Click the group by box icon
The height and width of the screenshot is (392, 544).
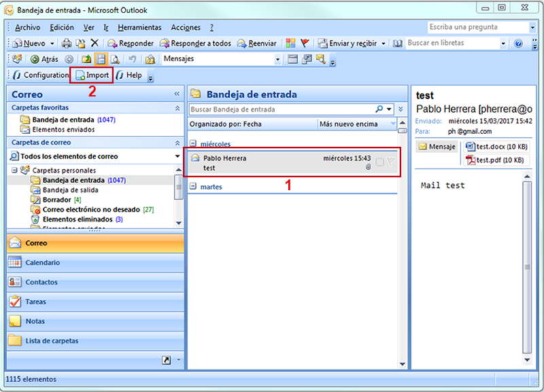[292, 59]
